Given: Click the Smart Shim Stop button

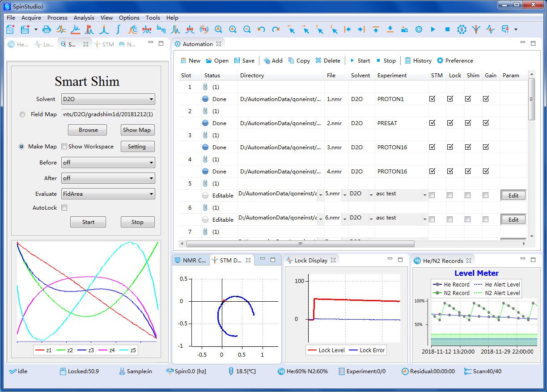Looking at the screenshot, I should click(137, 222).
